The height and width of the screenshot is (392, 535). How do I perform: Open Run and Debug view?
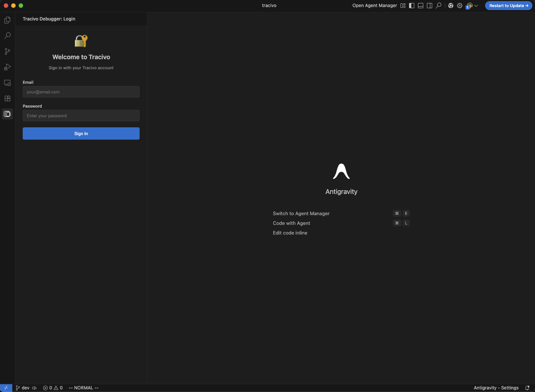(7, 67)
